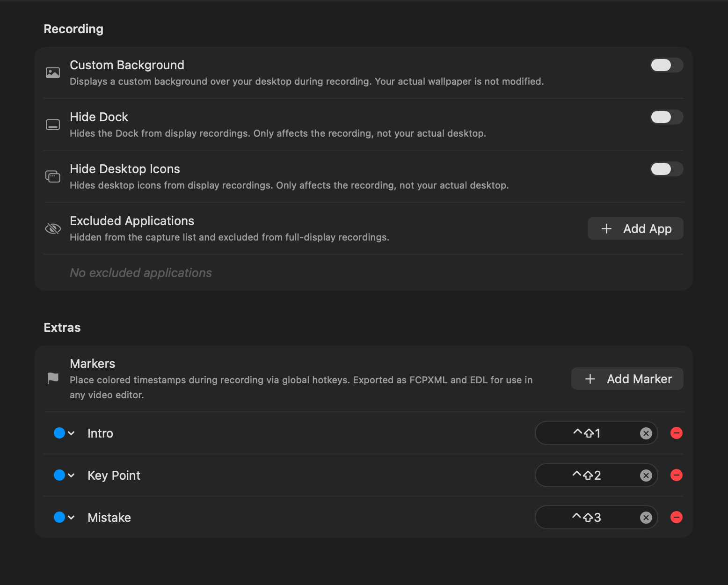Click the 'No excluded applications' text

point(141,273)
